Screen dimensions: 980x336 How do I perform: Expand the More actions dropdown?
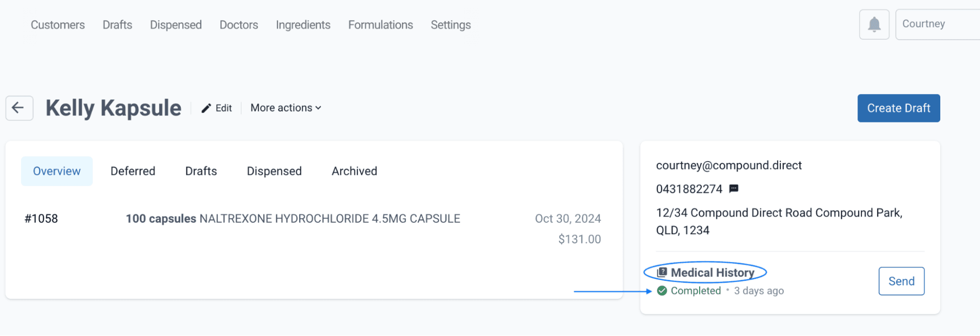tap(286, 108)
